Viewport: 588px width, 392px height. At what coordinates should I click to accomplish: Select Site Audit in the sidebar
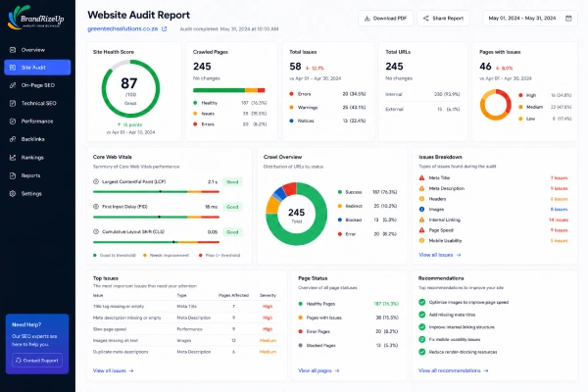coord(37,68)
